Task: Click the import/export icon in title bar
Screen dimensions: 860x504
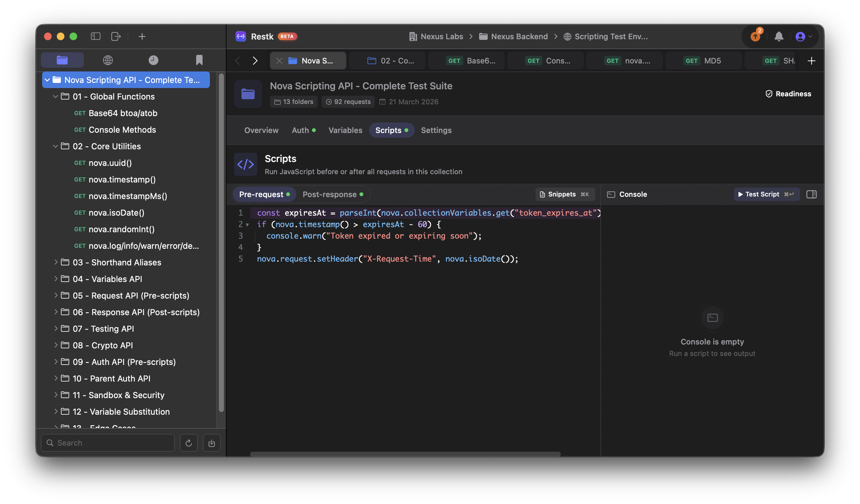Action: [x=116, y=36]
